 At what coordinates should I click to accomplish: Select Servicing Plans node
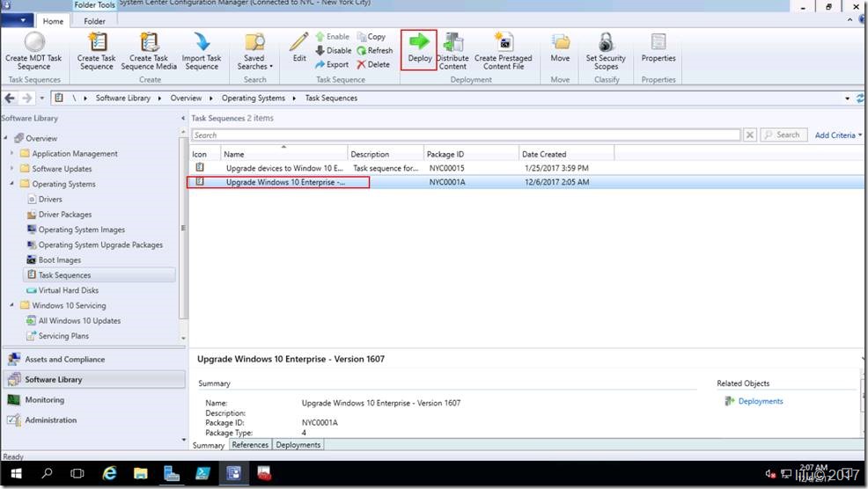coord(63,336)
